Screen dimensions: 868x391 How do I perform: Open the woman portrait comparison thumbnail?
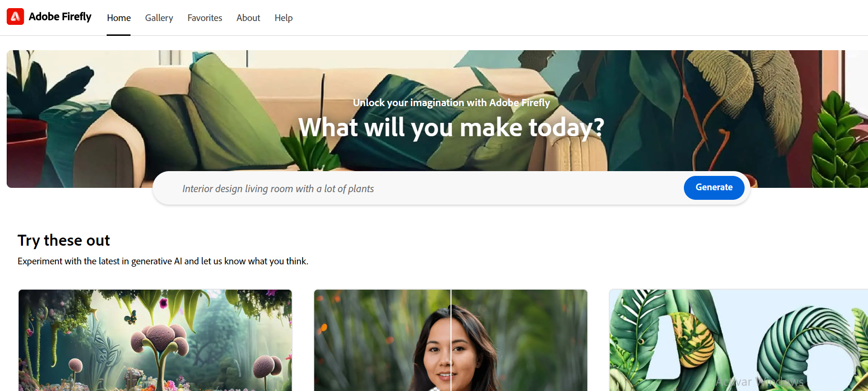(x=450, y=340)
